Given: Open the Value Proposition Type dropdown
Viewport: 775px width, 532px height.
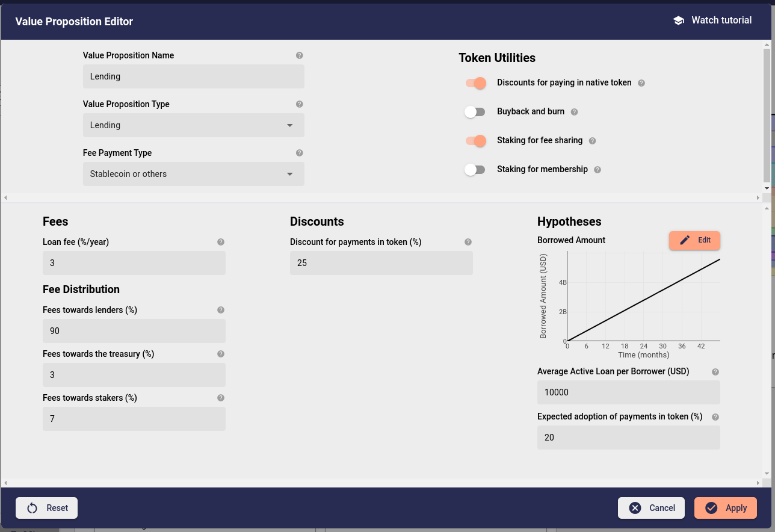Looking at the screenshot, I should 289,125.
